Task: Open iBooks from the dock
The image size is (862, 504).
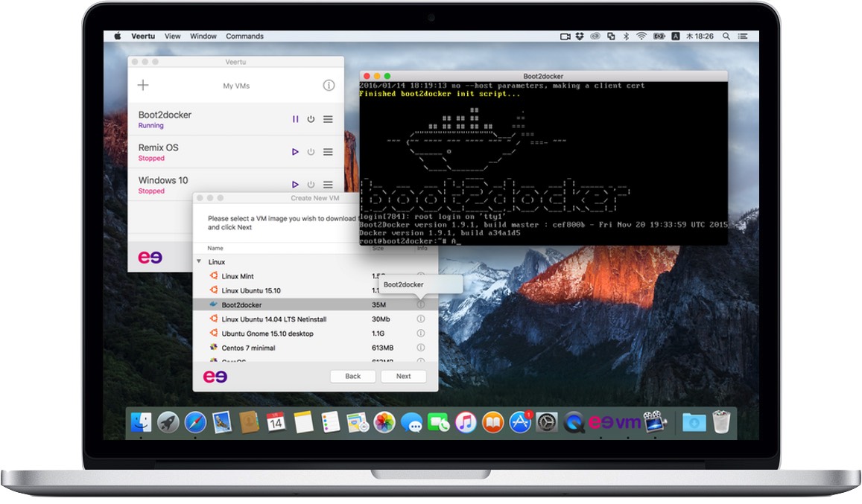Action: [x=493, y=423]
